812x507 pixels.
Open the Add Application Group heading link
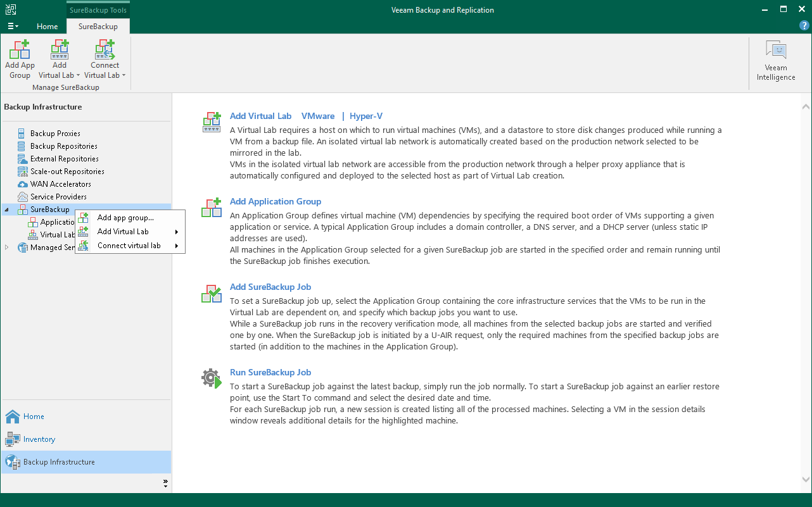coord(276,202)
